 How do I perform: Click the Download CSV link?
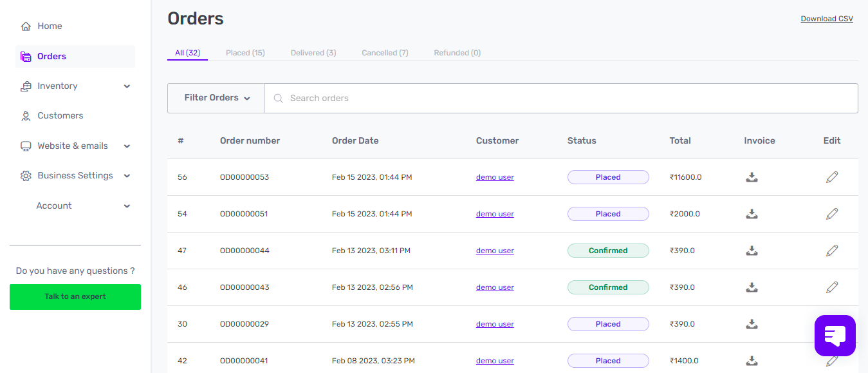[x=827, y=19]
